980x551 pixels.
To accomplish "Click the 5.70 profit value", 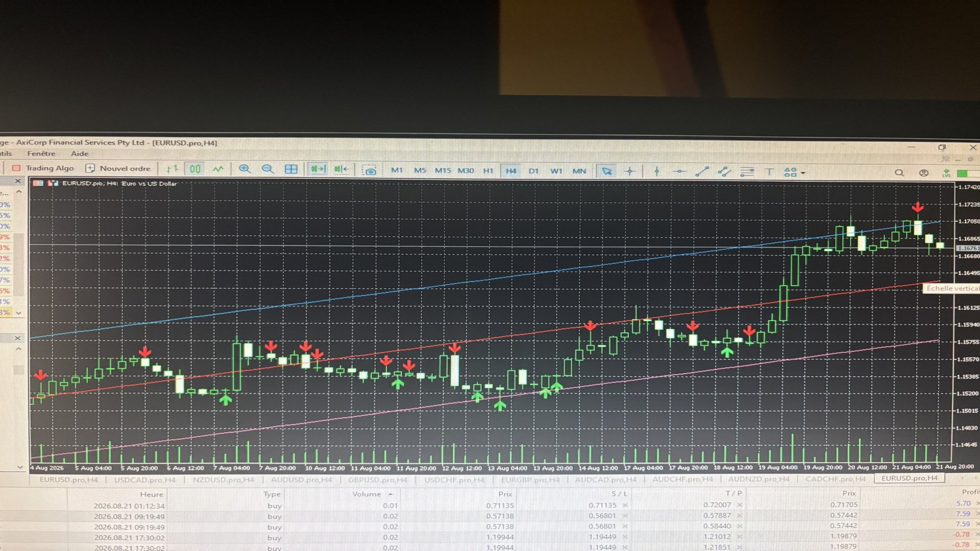I will point(963,504).
